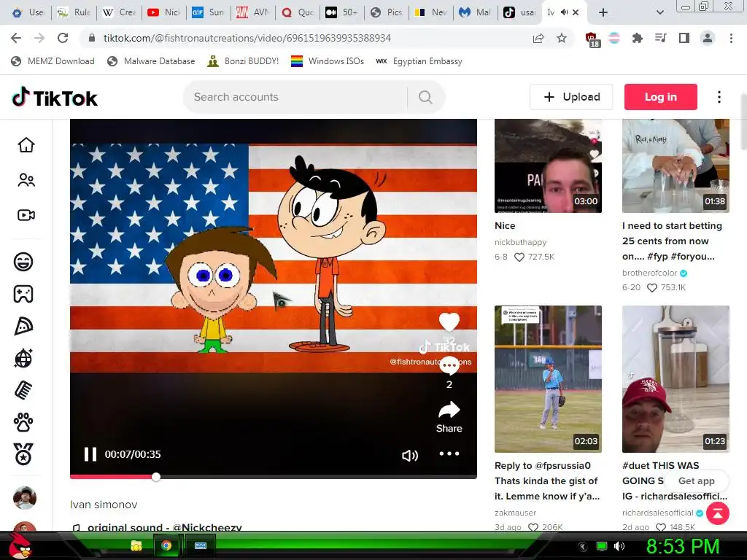Open the Extensions puzzle piece icon
The image size is (747, 560).
638,38
